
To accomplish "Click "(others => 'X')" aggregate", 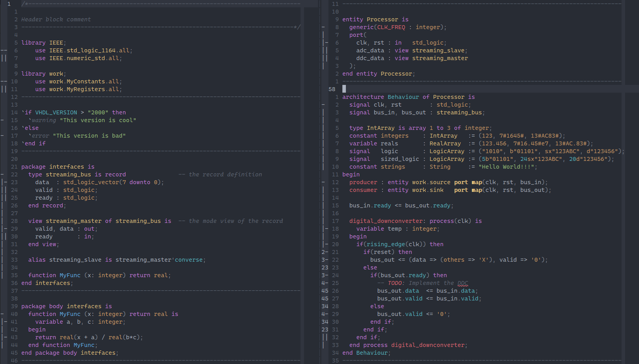I will [x=466, y=260].
